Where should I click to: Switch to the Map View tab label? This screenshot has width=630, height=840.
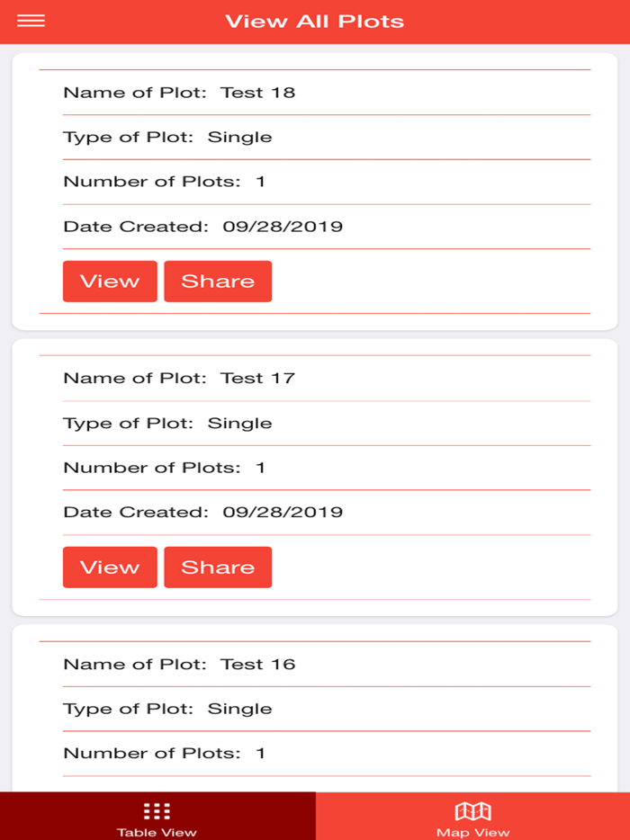(x=472, y=832)
